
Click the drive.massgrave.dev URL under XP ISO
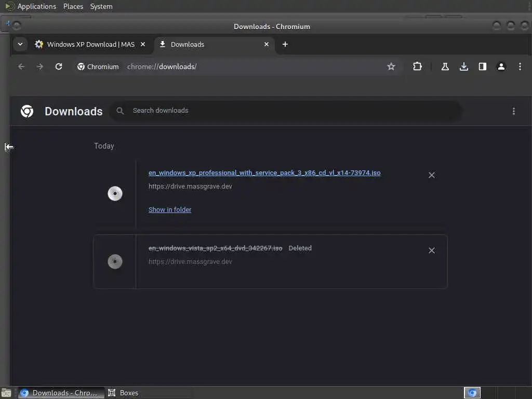click(x=190, y=187)
